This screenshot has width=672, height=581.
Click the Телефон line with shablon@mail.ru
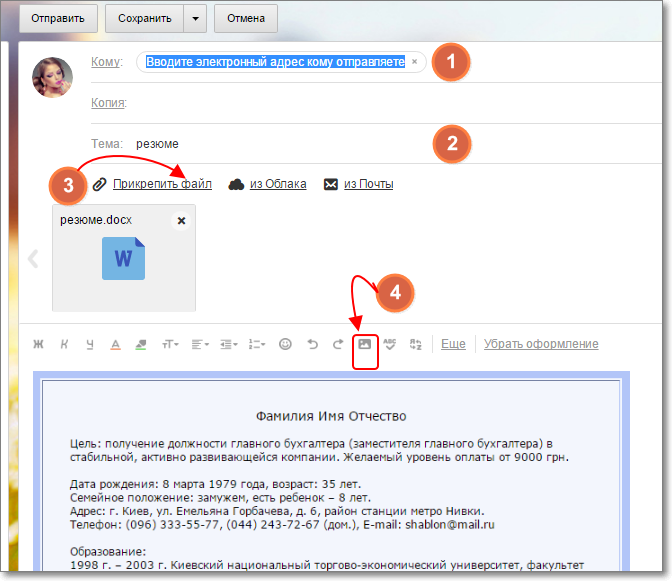click(282, 524)
